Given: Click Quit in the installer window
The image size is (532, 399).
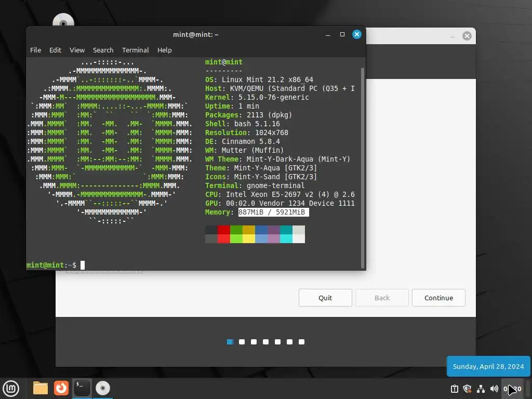Looking at the screenshot, I should click(325, 298).
